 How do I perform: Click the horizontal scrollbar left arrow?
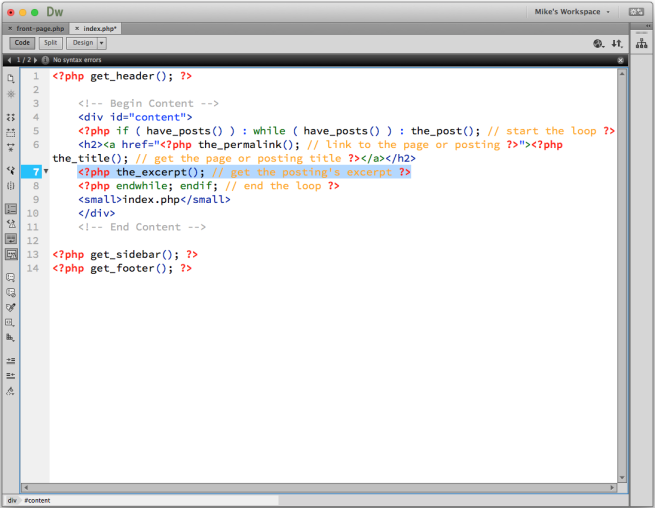26,488
